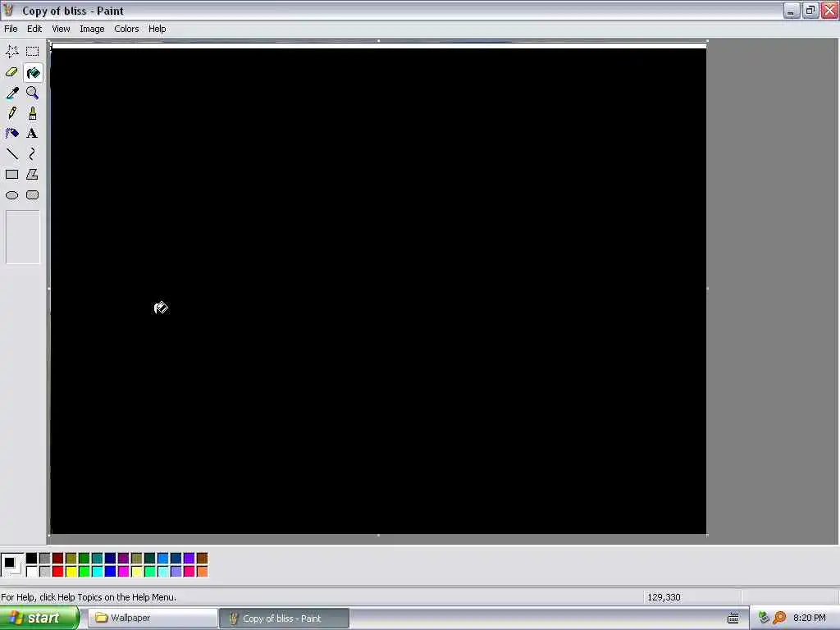The width and height of the screenshot is (840, 630).
Task: Switch to the Wallpaper folder taskbar button
Action: pos(152,619)
